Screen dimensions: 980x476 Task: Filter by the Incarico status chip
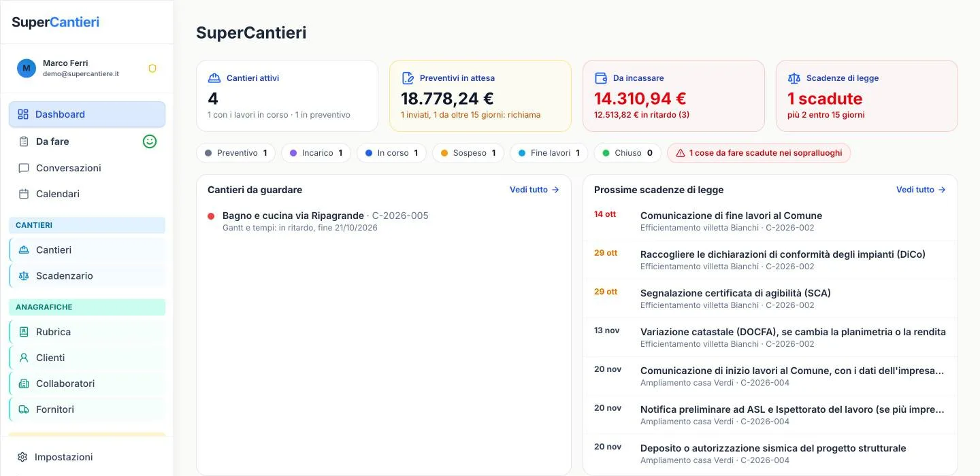316,153
